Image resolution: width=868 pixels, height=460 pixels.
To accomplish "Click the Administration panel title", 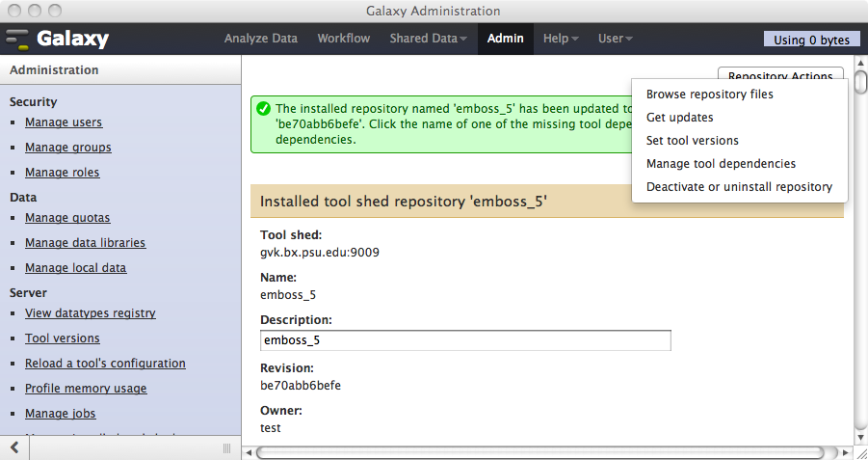I will coord(54,69).
